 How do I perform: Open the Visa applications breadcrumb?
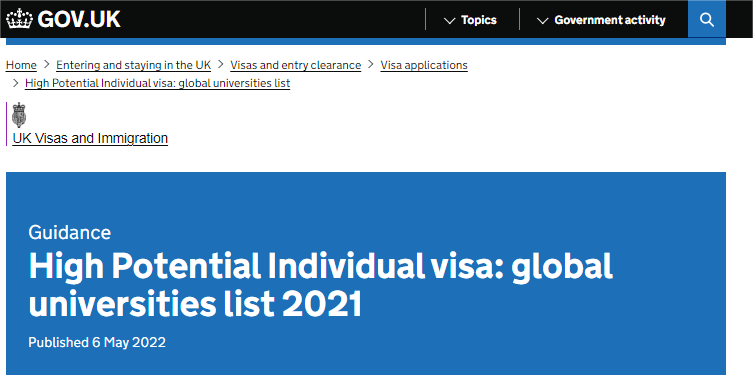tap(424, 65)
